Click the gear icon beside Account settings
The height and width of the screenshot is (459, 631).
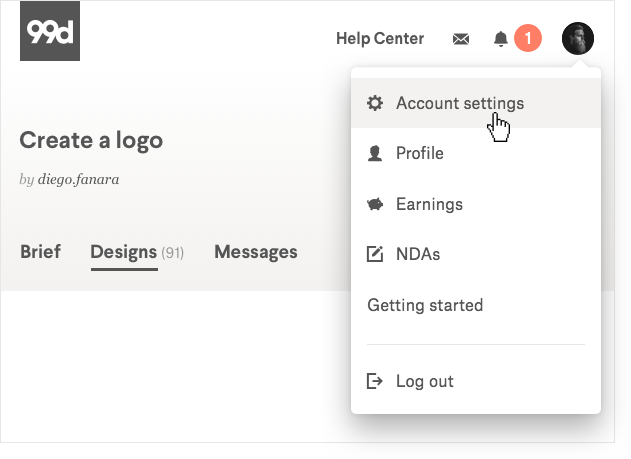(x=375, y=103)
